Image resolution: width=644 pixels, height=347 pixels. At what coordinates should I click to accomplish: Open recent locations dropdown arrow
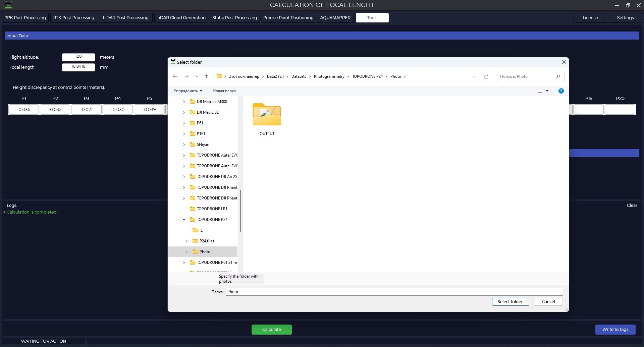tap(197, 76)
